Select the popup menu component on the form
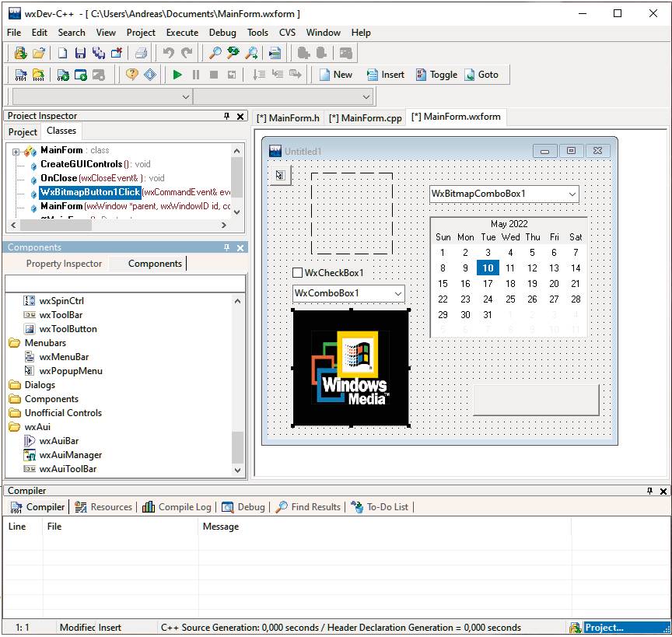 [x=280, y=175]
